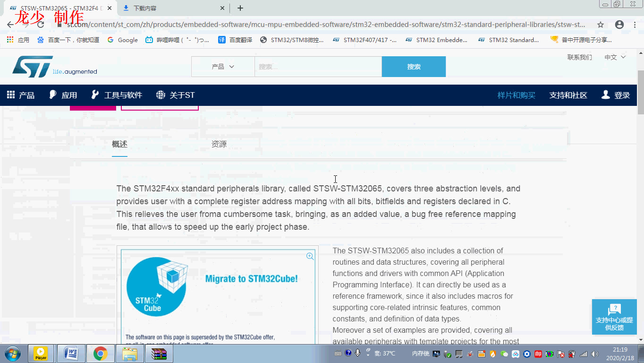
Task: Click the bookmark star in the address bar
Action: coord(600,24)
